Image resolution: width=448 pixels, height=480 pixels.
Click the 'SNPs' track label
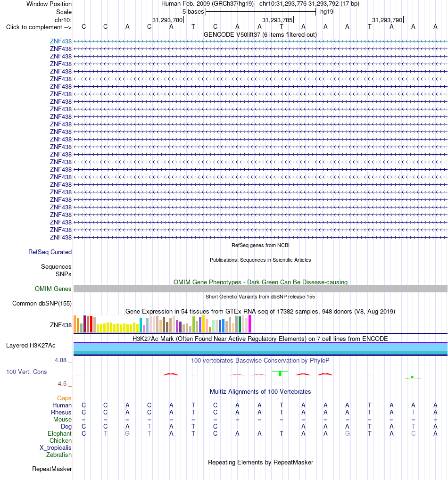coord(63,274)
